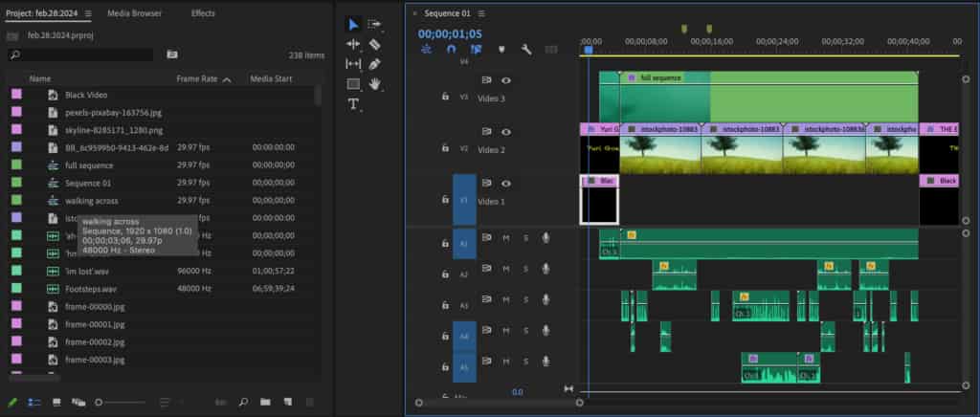The height and width of the screenshot is (417, 980).
Task: Mute audio track A1
Action: (x=506, y=238)
